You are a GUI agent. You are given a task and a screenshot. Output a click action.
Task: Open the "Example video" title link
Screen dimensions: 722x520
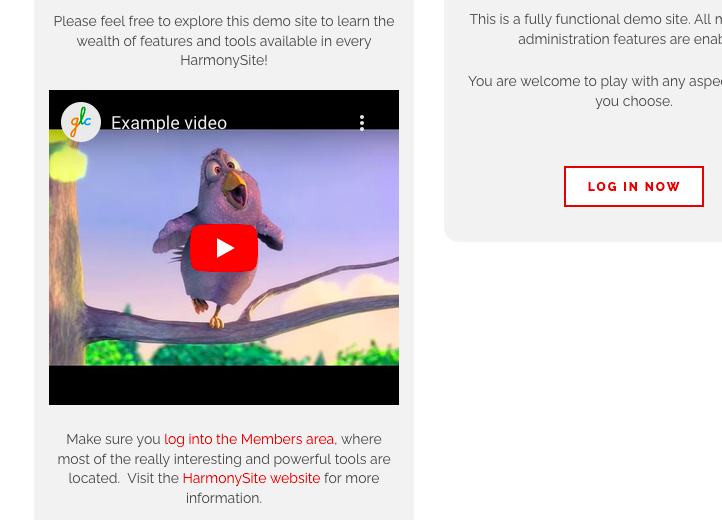pyautogui.click(x=169, y=123)
